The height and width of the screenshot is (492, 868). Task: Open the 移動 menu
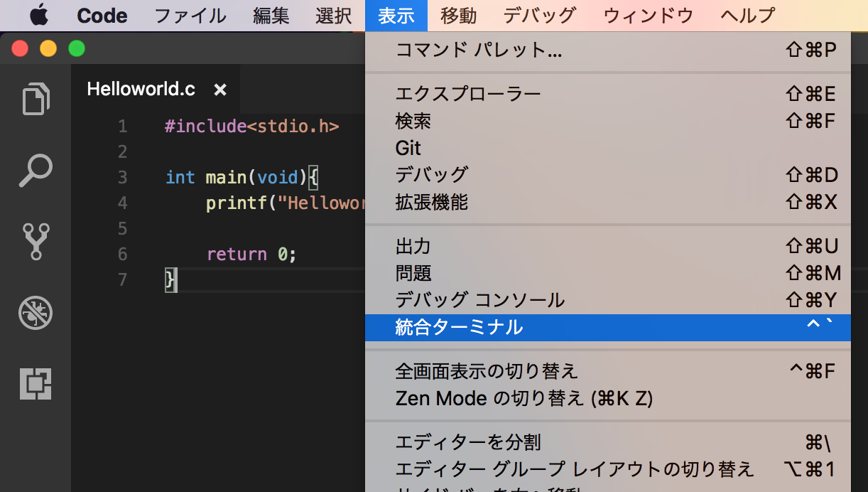tap(459, 16)
